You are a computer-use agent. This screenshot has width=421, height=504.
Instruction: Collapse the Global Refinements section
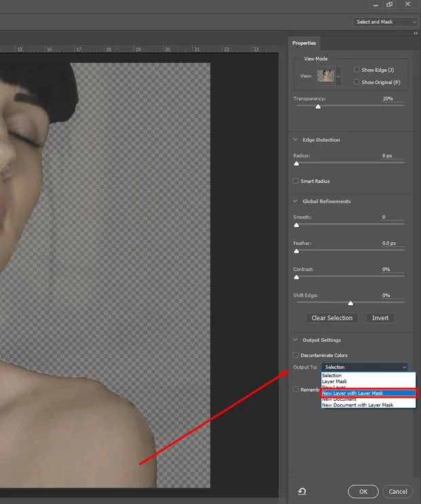pyautogui.click(x=295, y=201)
